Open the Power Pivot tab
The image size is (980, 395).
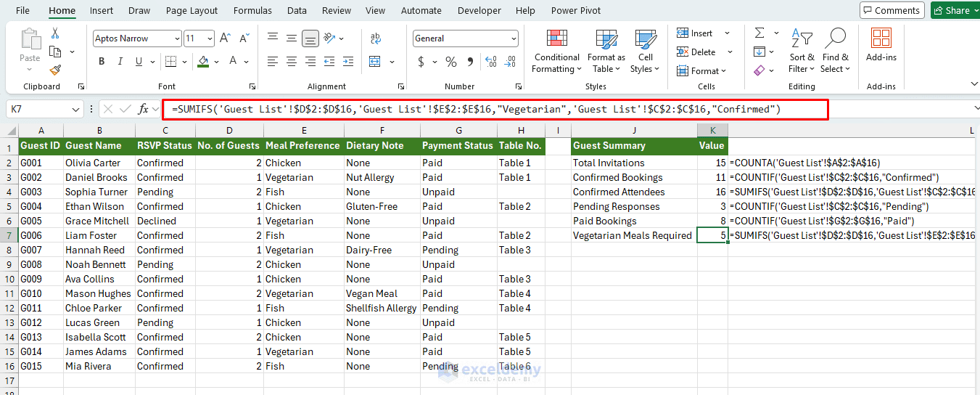(x=576, y=10)
